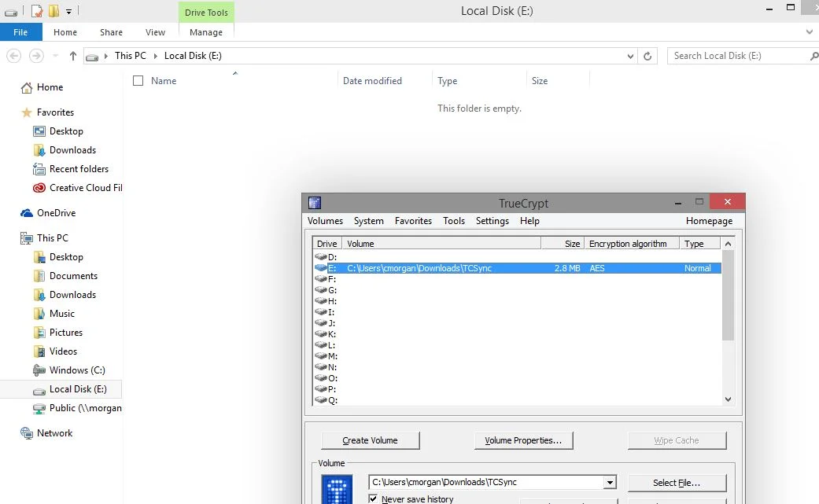This screenshot has width=819, height=504.
Task: Switch to the Home ribbon tab
Action: pyautogui.click(x=65, y=32)
